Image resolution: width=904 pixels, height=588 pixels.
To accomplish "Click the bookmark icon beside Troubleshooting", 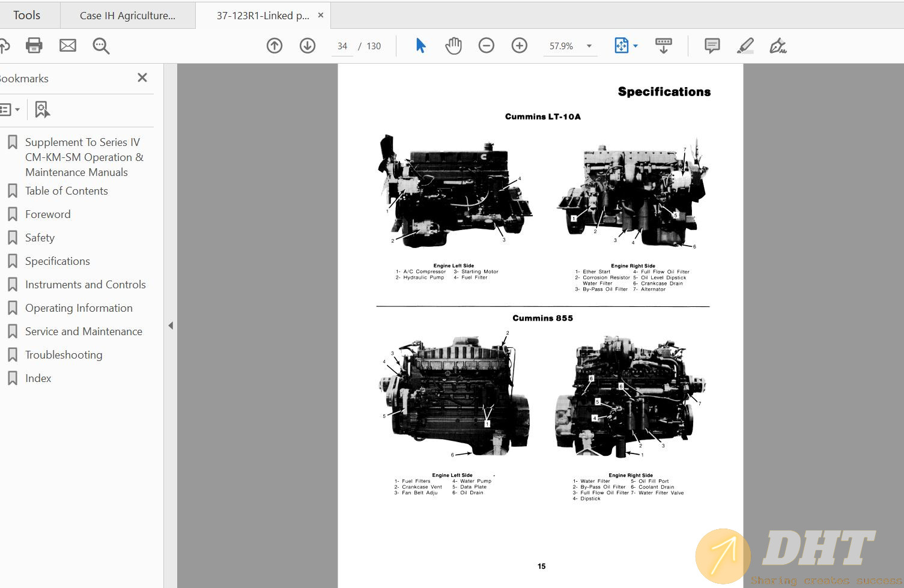I will pos(12,355).
